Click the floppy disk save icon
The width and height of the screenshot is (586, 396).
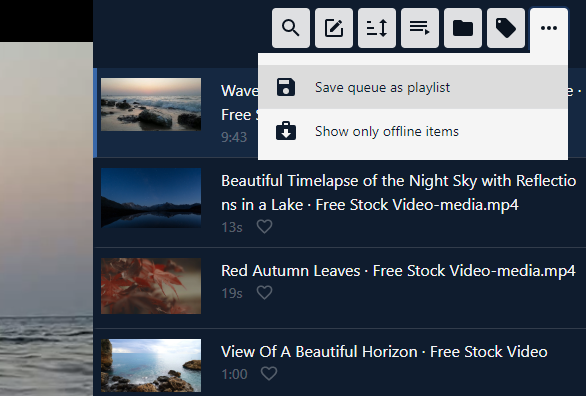[286, 87]
